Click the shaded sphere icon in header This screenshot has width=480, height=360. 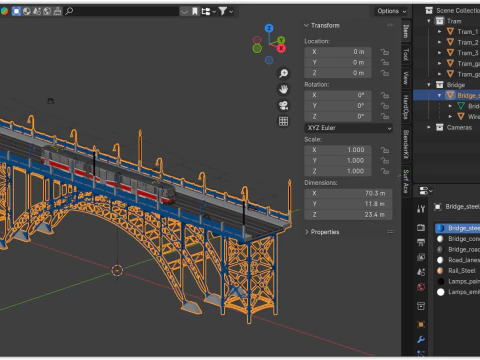(x=27, y=11)
